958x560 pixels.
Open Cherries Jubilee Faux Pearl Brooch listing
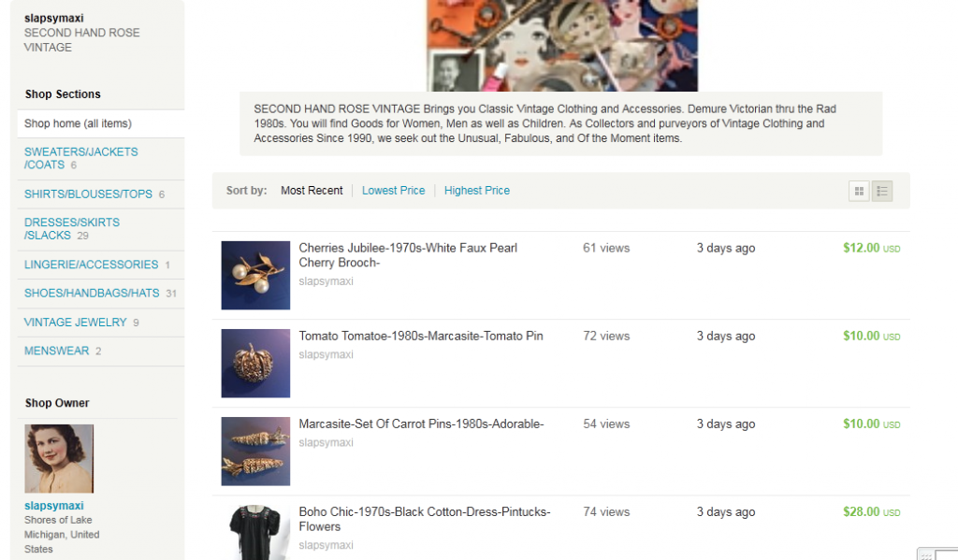pos(408,255)
